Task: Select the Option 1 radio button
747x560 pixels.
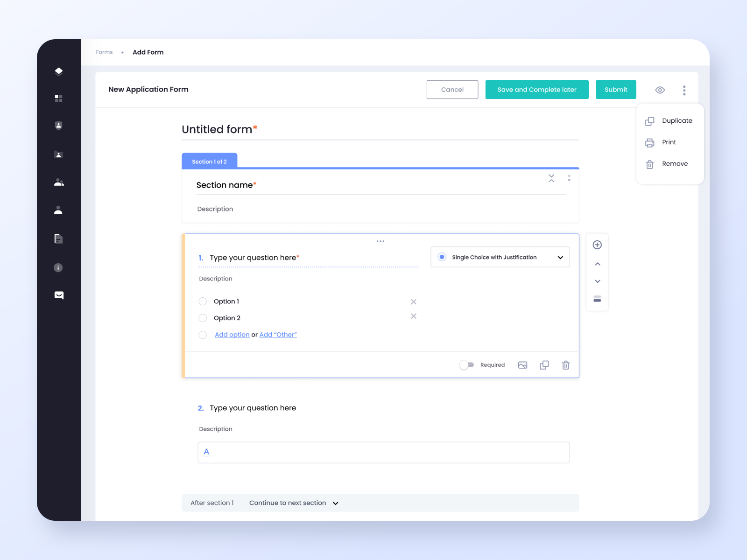Action: pos(203,301)
